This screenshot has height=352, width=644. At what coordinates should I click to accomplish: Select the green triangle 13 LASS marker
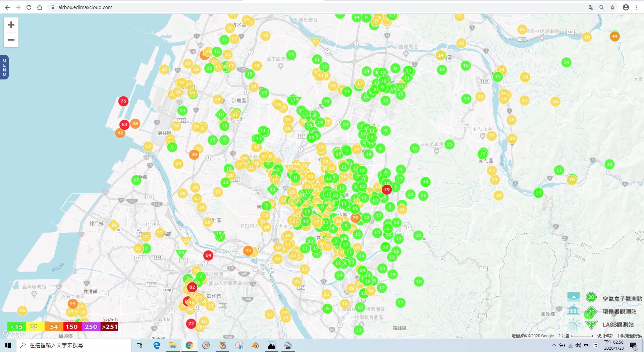296,100
